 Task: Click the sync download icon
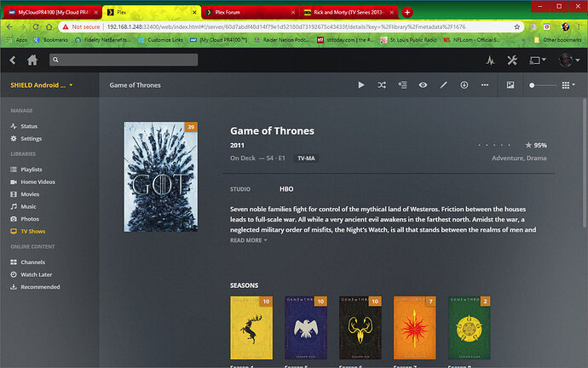[464, 85]
